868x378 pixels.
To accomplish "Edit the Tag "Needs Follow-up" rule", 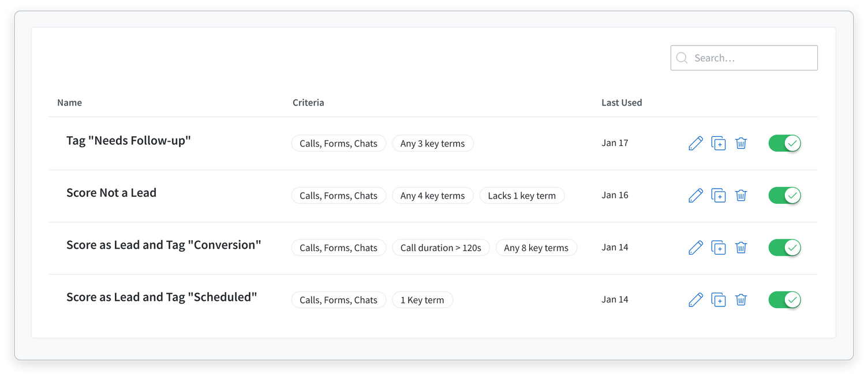I will click(695, 143).
